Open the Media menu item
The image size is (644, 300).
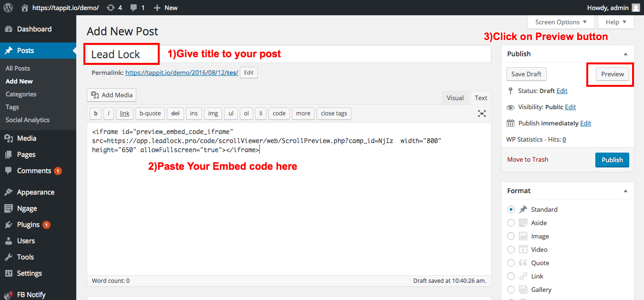click(27, 138)
